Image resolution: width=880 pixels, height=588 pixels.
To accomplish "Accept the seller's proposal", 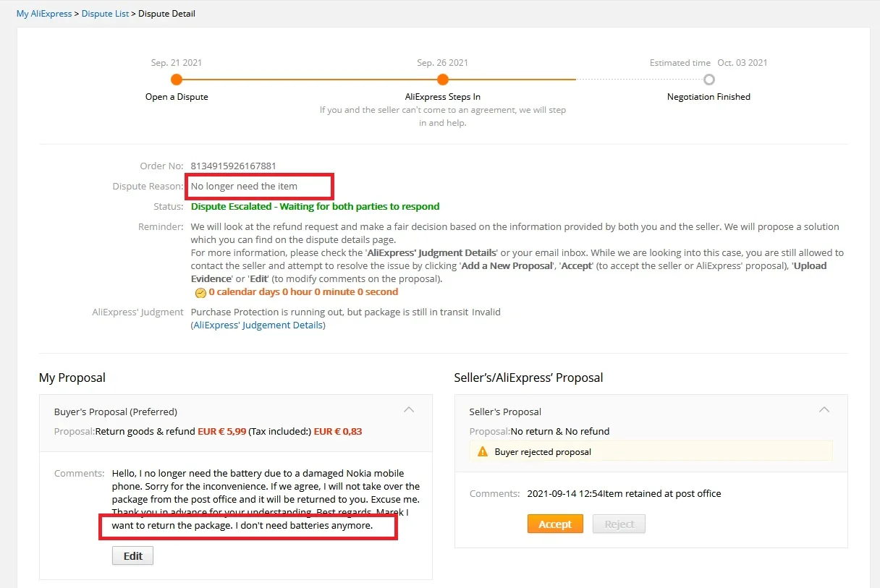I will [555, 524].
